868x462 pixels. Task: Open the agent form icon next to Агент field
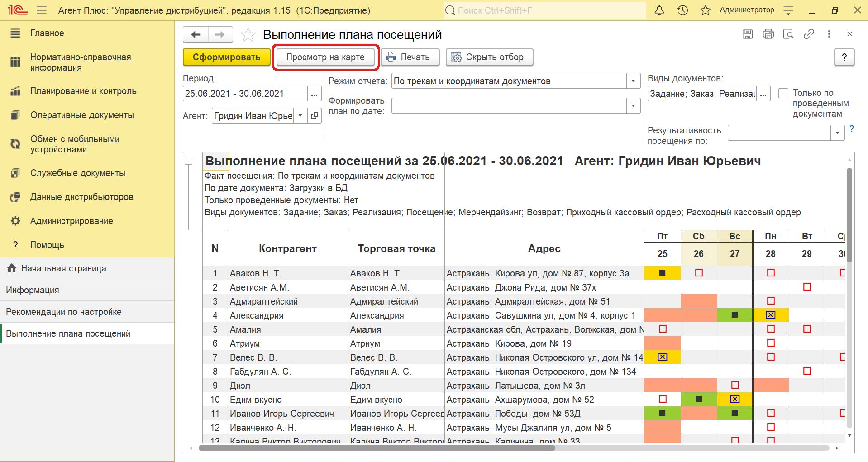[x=315, y=116]
